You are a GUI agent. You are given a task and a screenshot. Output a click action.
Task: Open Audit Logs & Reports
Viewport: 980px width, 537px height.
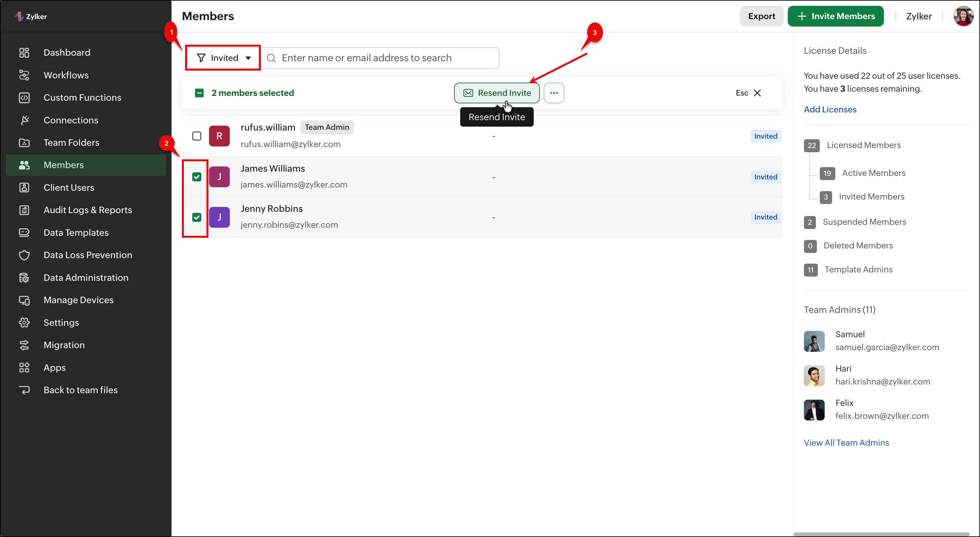click(x=86, y=210)
